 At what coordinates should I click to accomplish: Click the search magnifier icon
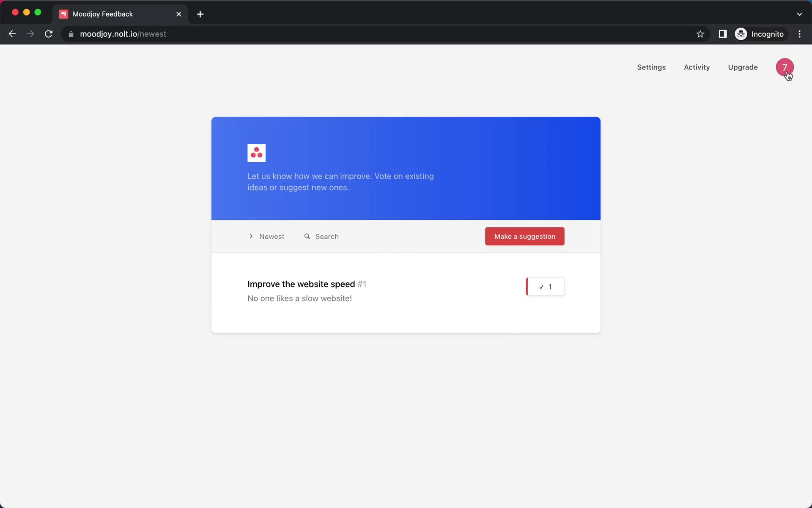tap(307, 236)
